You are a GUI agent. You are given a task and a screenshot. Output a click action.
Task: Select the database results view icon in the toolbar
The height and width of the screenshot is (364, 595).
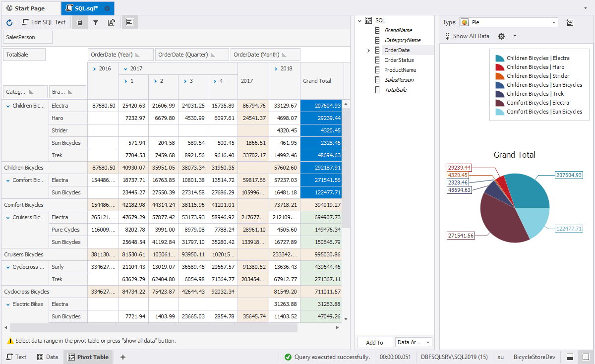(79, 22)
